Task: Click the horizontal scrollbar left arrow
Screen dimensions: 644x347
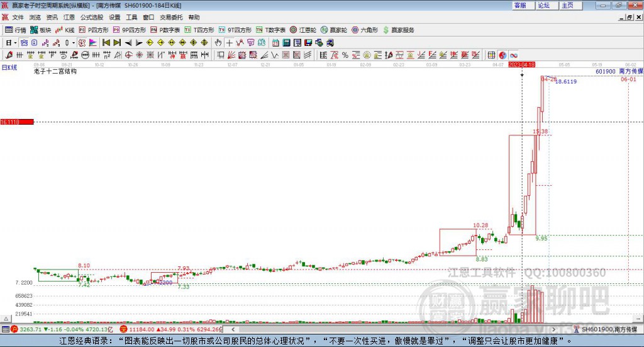Action: (x=233, y=329)
